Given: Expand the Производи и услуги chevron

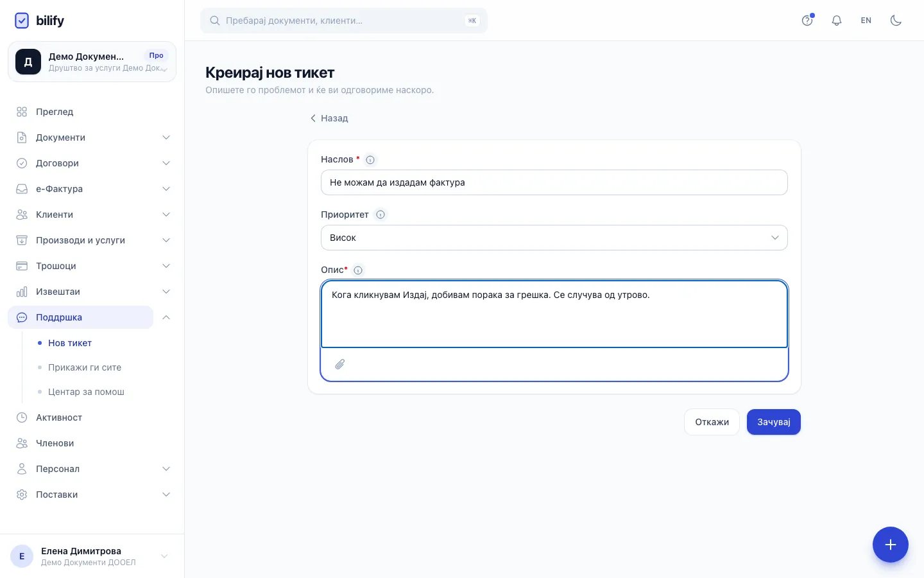Looking at the screenshot, I should click(x=166, y=240).
